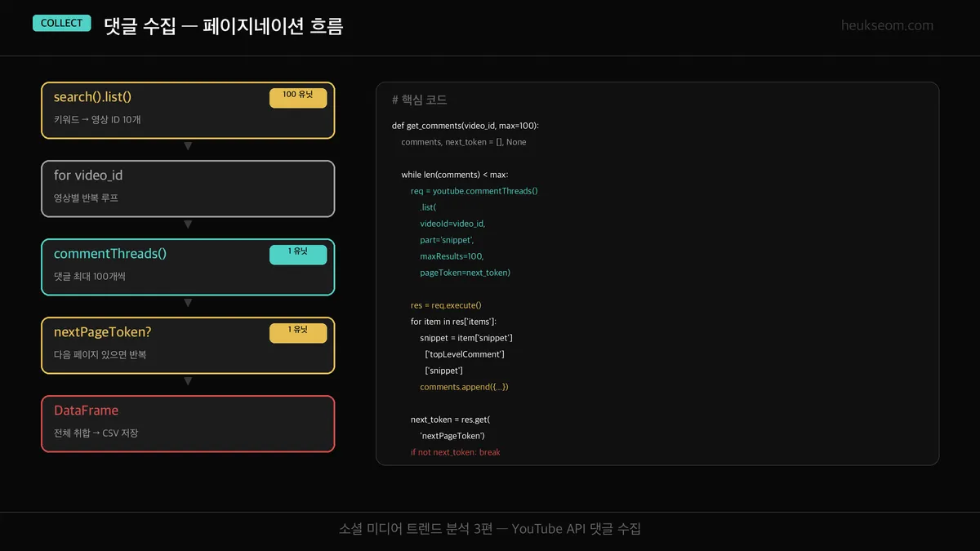Click the 100 유닛 cost badge
Viewport: 980px width, 551px height.
click(x=298, y=97)
